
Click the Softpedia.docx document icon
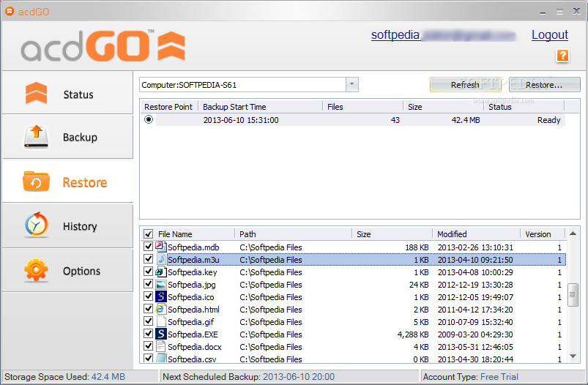point(161,346)
